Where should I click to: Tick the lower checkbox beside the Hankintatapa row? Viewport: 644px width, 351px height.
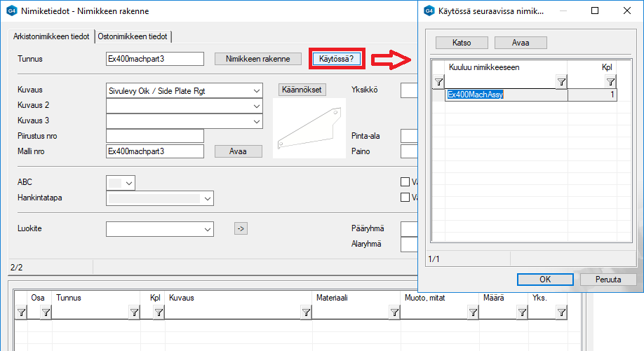click(405, 198)
